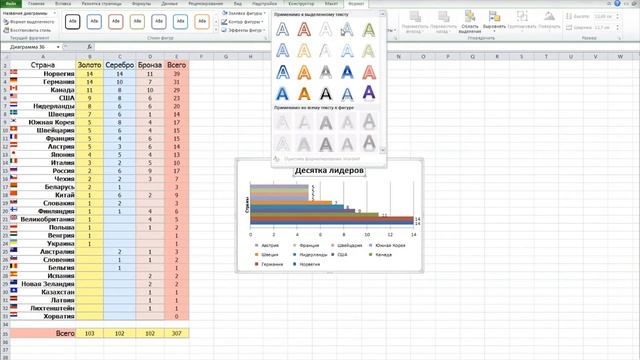
Task: Apply the red outline WordArt style
Action: coord(304,29)
